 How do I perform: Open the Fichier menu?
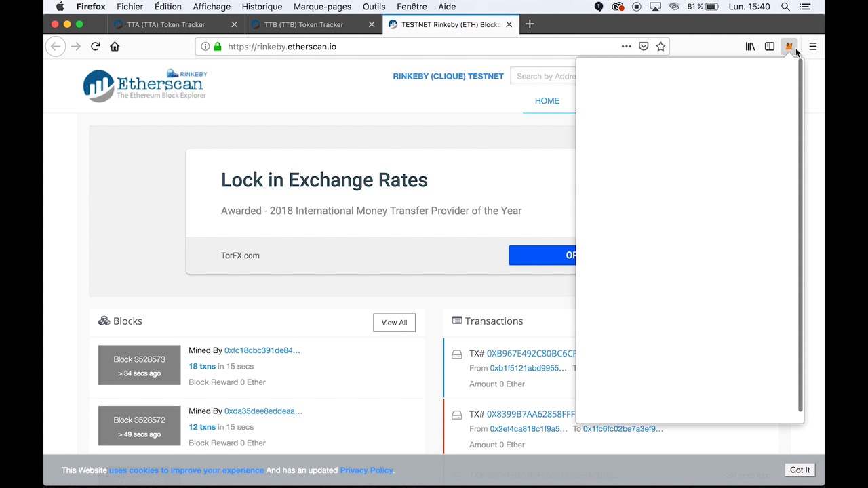[x=130, y=7]
